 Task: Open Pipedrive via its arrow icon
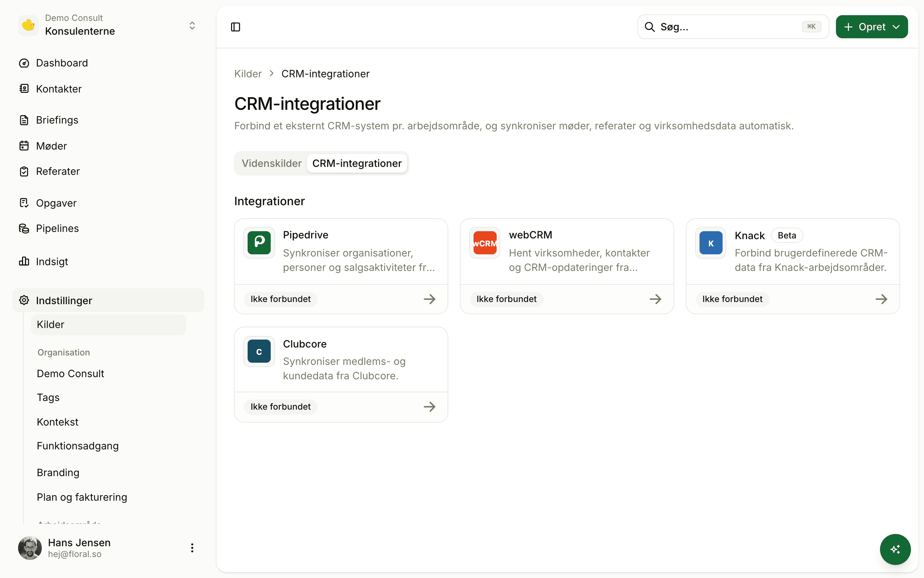tap(430, 299)
